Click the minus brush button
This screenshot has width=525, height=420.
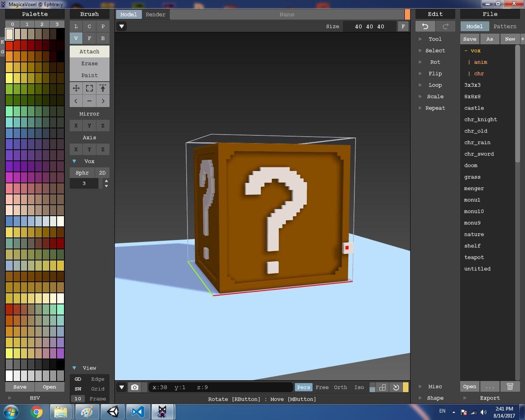[x=89, y=101]
